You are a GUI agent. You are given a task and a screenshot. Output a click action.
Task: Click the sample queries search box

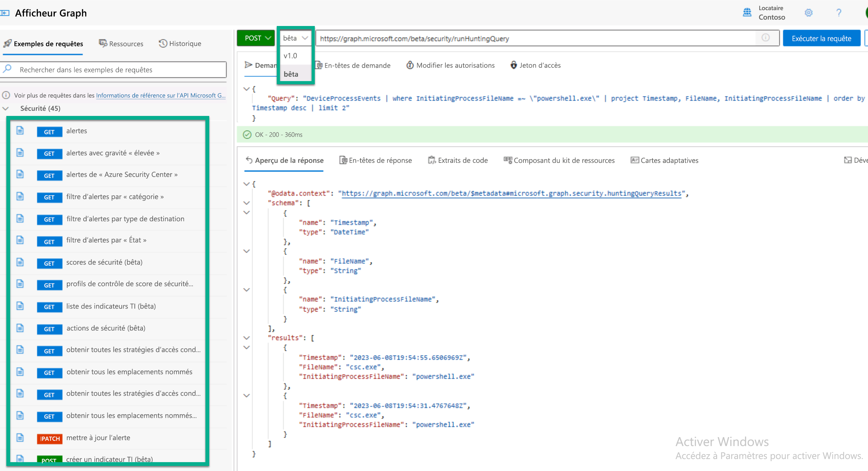click(113, 70)
